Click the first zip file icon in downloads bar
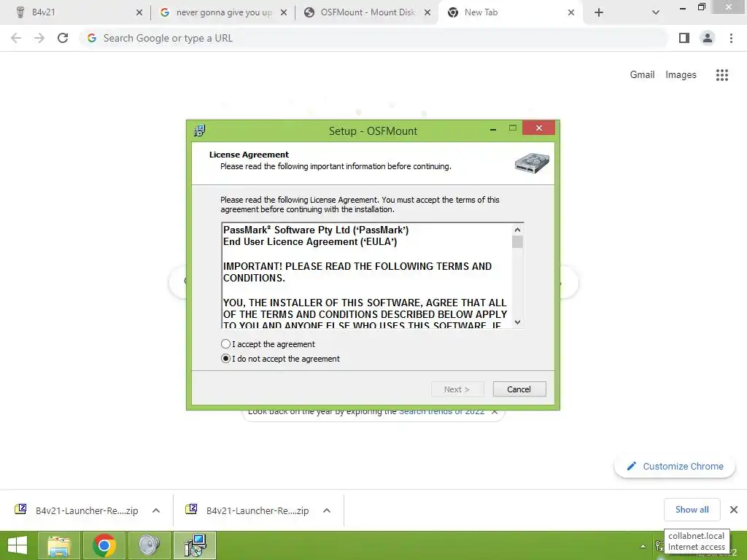747x560 pixels. click(20, 509)
